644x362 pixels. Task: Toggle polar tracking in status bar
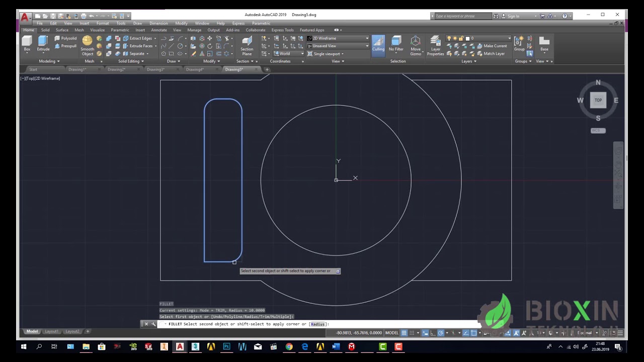point(441,333)
